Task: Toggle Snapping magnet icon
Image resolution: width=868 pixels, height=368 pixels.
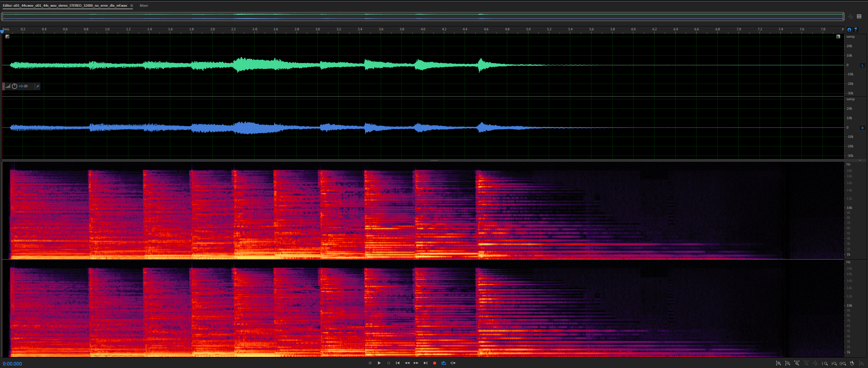Action: coord(849,30)
